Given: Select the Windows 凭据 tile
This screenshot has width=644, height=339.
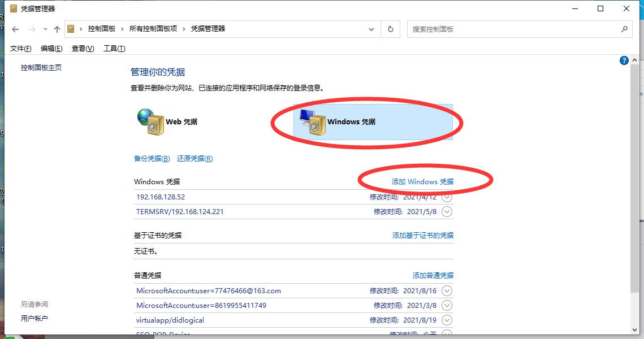Looking at the screenshot, I should [x=373, y=122].
